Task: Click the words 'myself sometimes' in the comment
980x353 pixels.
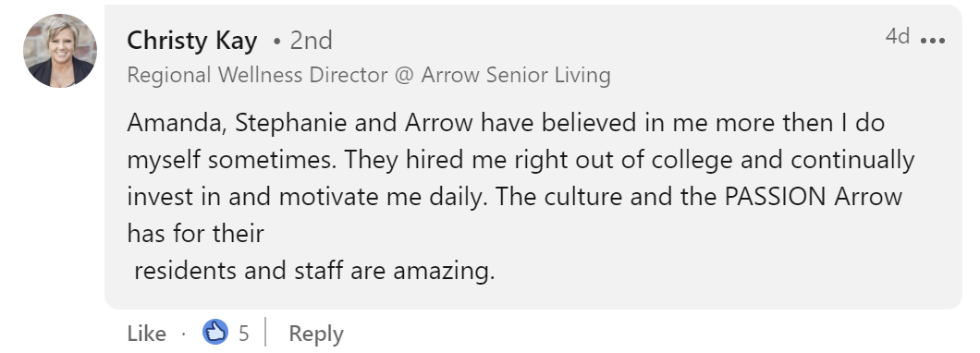Action: 232,161
